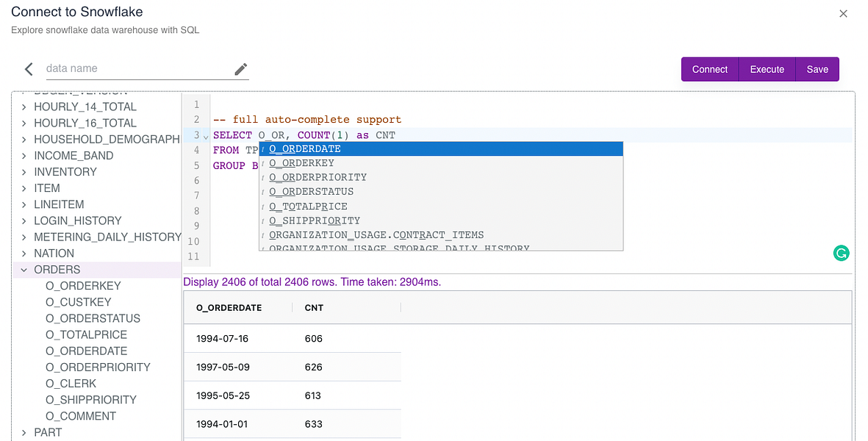Click result cell 1994-07-16
The image size is (868, 441).
[222, 339]
